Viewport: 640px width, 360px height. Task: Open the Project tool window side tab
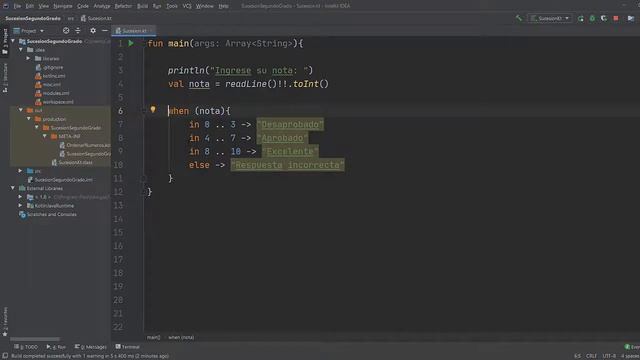click(x=5, y=41)
